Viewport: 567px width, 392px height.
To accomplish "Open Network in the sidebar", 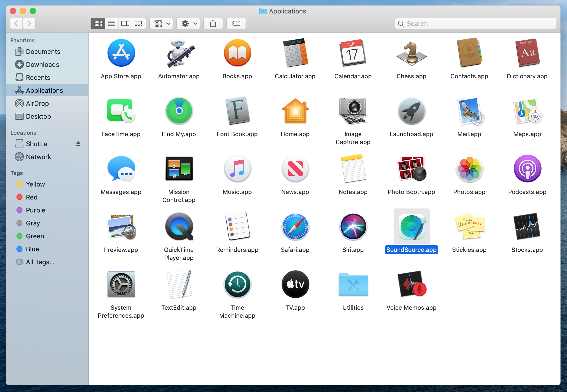I will pyautogui.click(x=47, y=157).
